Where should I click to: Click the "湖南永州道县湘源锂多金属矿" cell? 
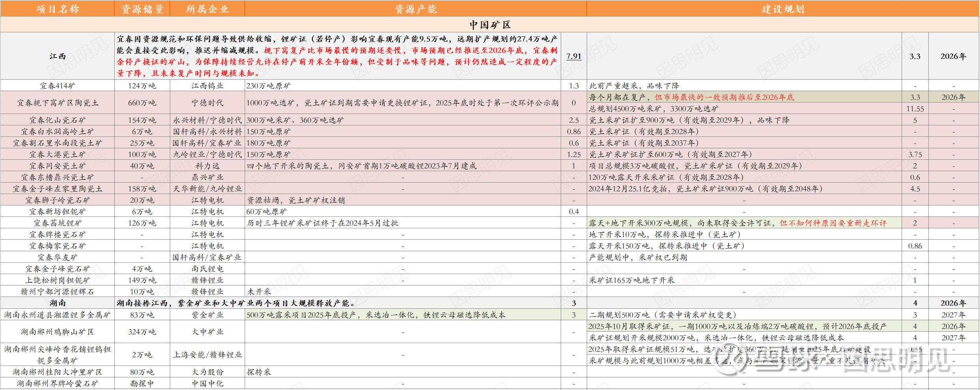[x=58, y=315]
